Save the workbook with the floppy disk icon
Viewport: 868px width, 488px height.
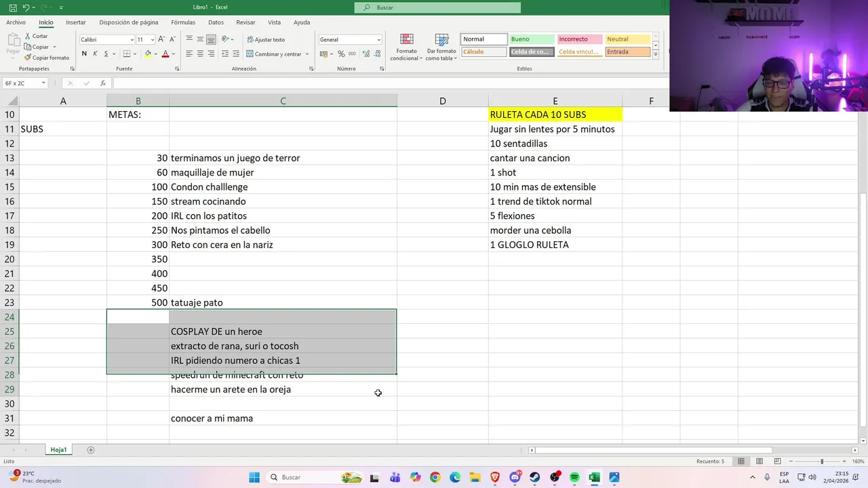(13, 7)
